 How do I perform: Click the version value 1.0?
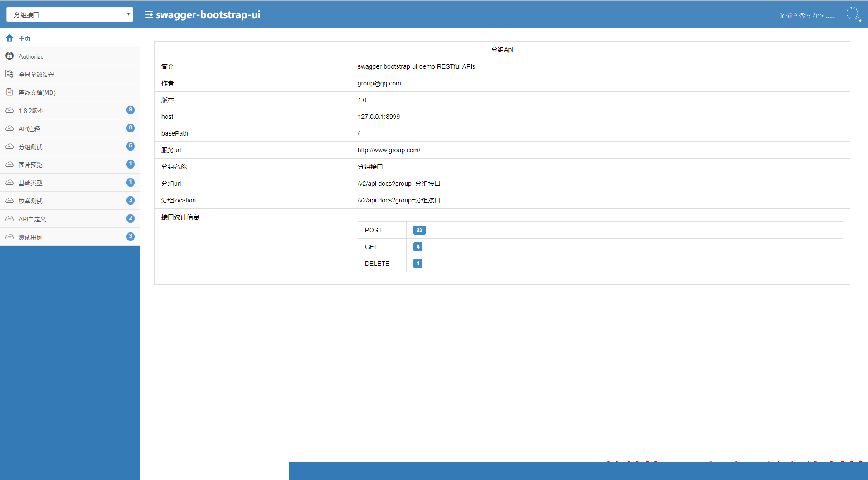(x=362, y=100)
